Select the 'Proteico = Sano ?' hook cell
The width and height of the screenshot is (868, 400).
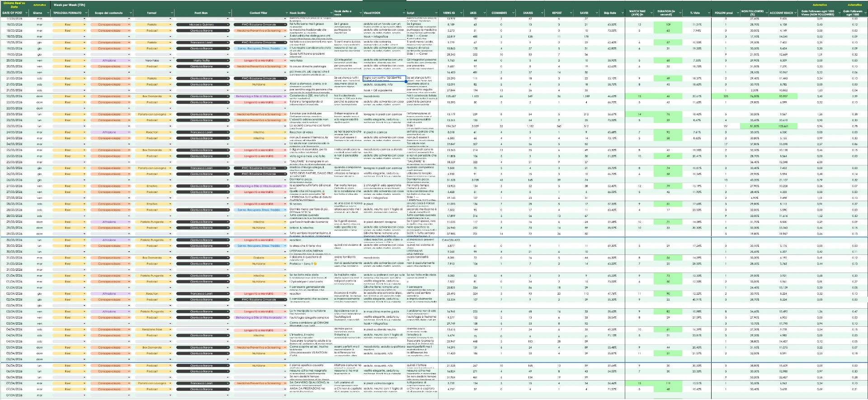coord(311,264)
